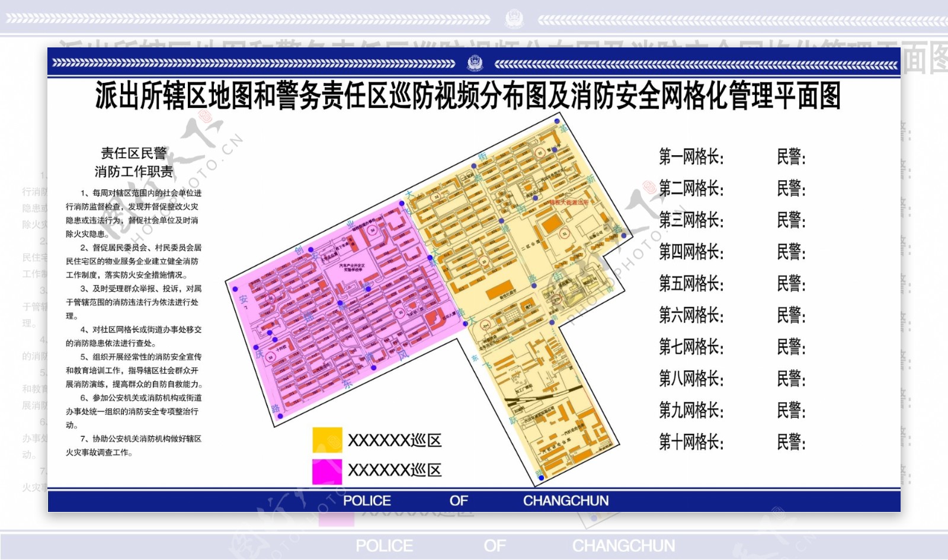Click 民警 in the 第八网格长 row

click(x=792, y=379)
